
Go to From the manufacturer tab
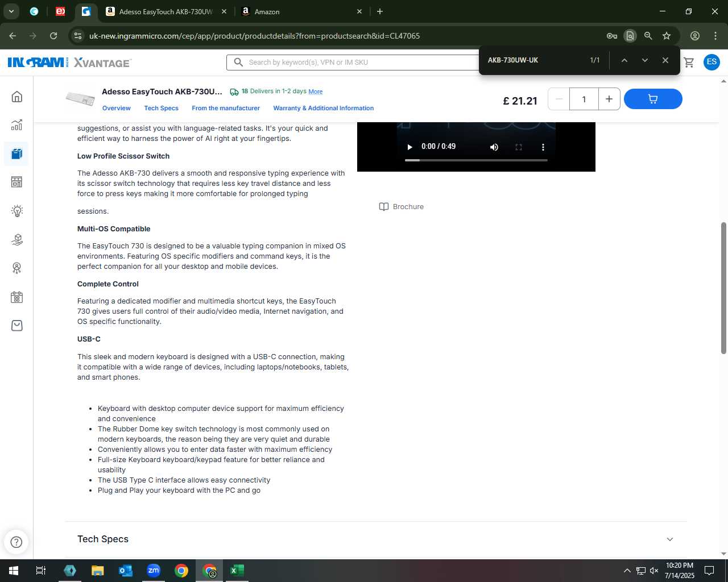click(x=226, y=108)
